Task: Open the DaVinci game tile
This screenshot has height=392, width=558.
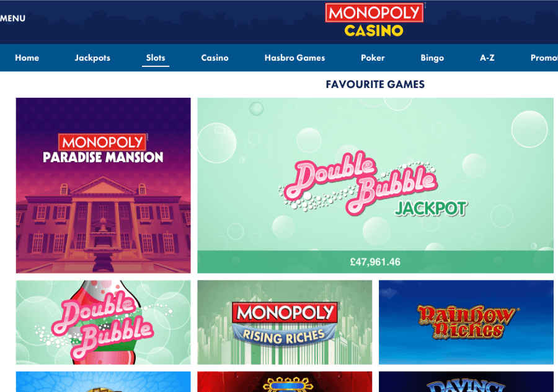Action: 466,381
